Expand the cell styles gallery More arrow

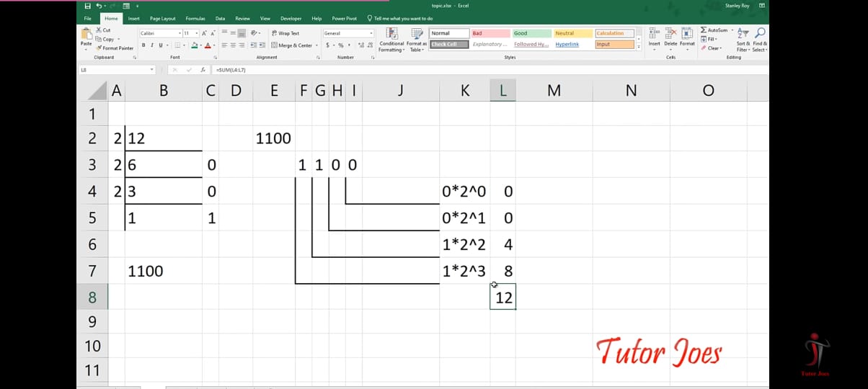click(x=639, y=45)
